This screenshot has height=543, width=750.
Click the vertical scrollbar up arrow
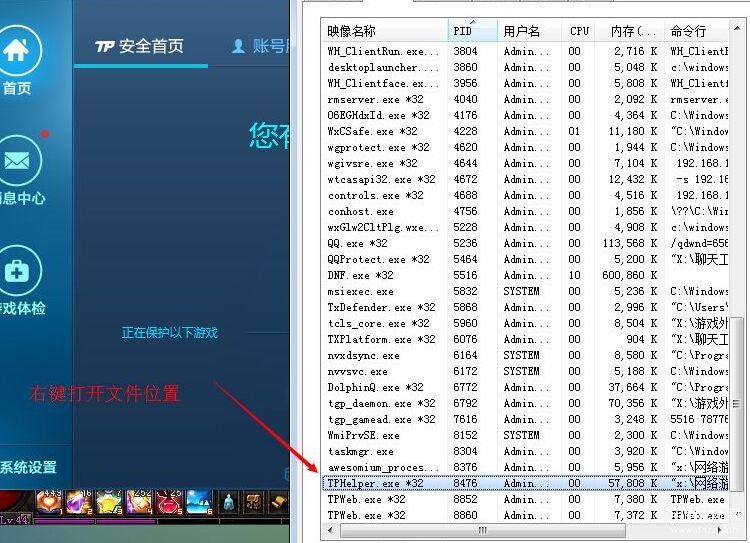click(737, 28)
